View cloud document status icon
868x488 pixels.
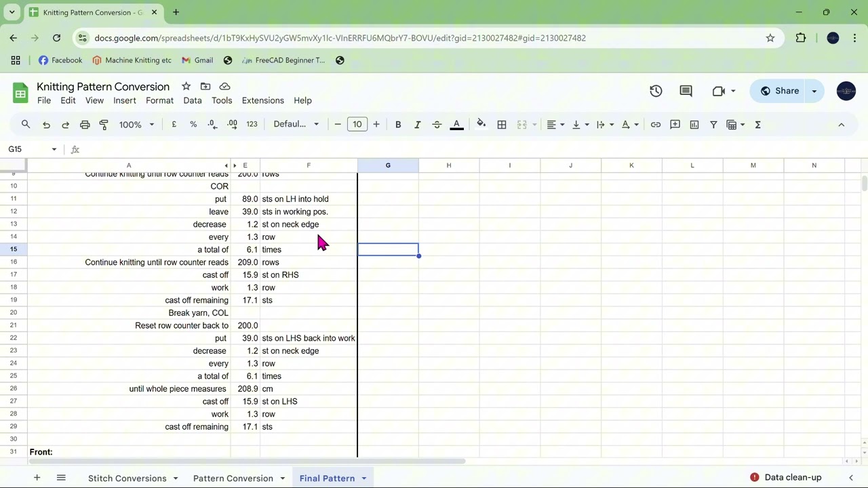225,86
